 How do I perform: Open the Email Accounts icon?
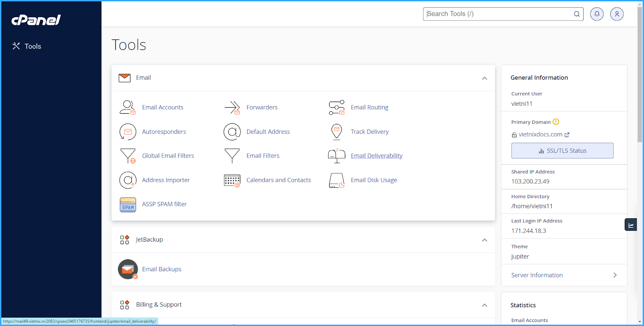(128, 107)
